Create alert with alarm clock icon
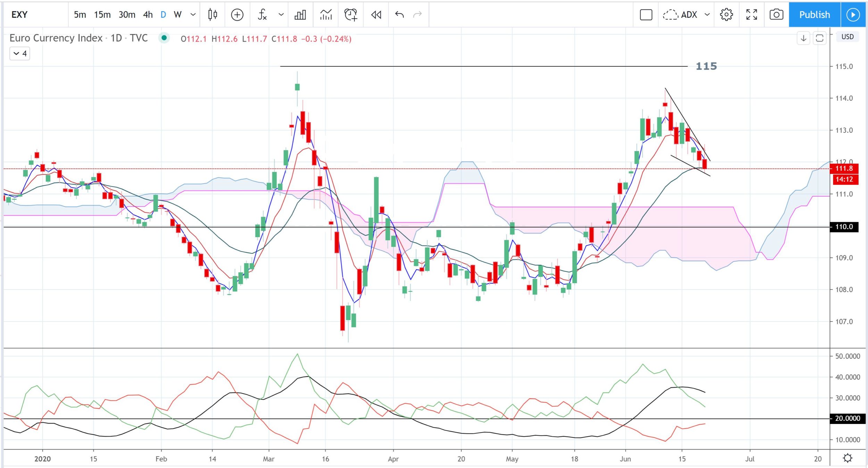The height and width of the screenshot is (468, 868). click(351, 15)
